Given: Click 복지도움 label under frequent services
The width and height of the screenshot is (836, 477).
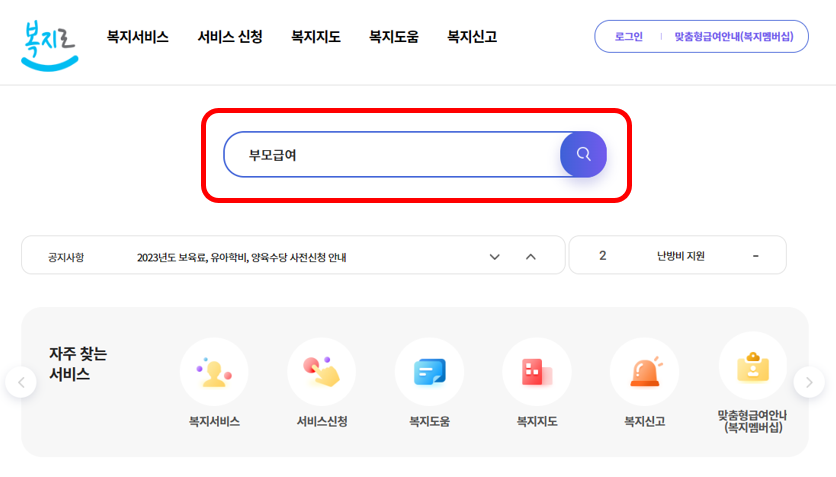Looking at the screenshot, I should [430, 422].
